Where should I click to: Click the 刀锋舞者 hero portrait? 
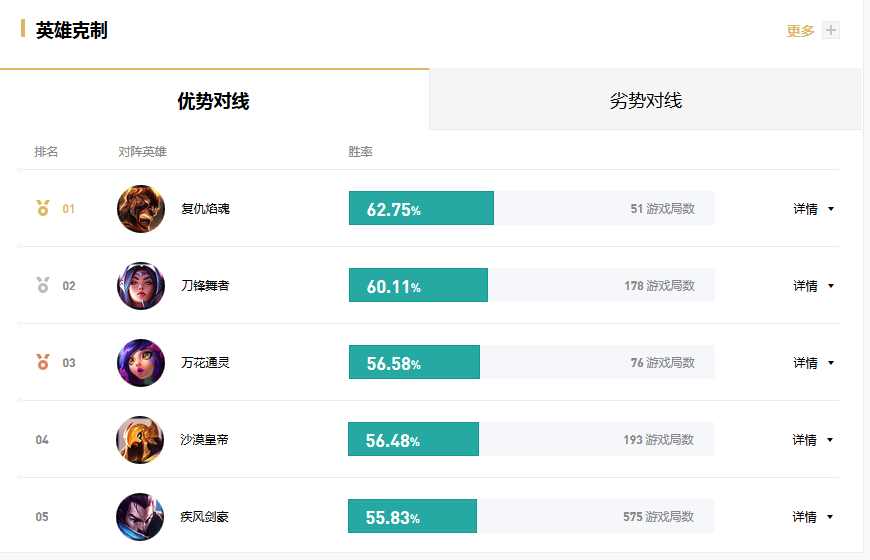point(141,286)
